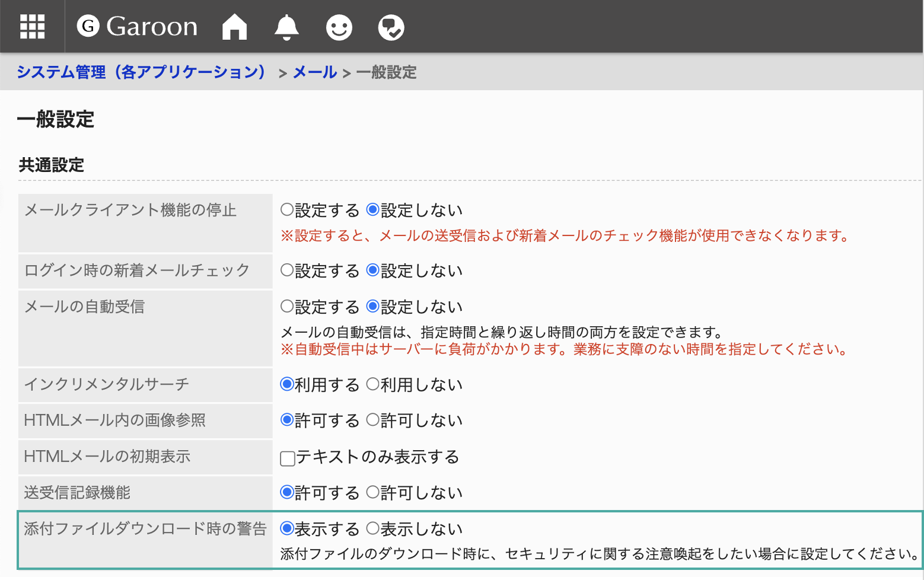Open the notifications bell icon
924x580 pixels.
[x=286, y=27]
